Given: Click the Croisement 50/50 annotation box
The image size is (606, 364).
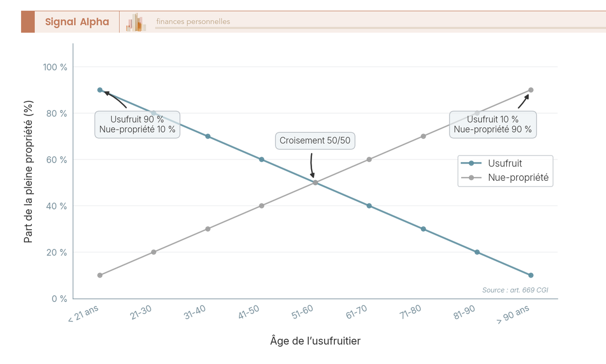Looking at the screenshot, I should 315,141.
